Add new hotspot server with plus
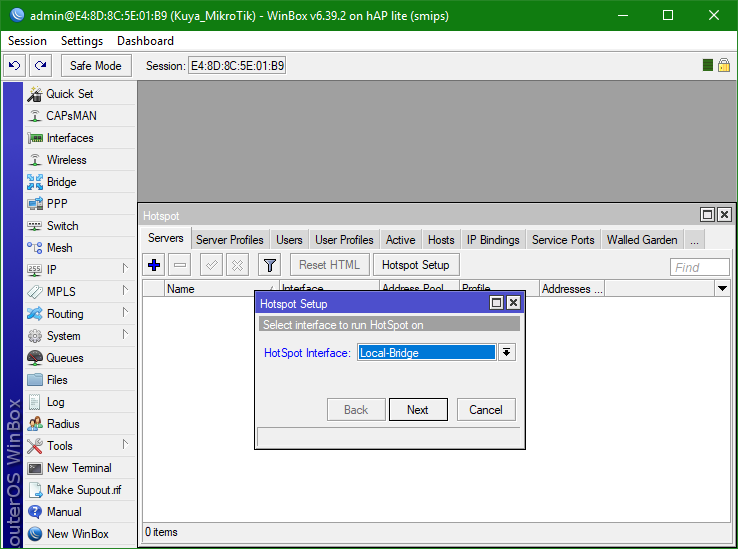 coord(154,265)
